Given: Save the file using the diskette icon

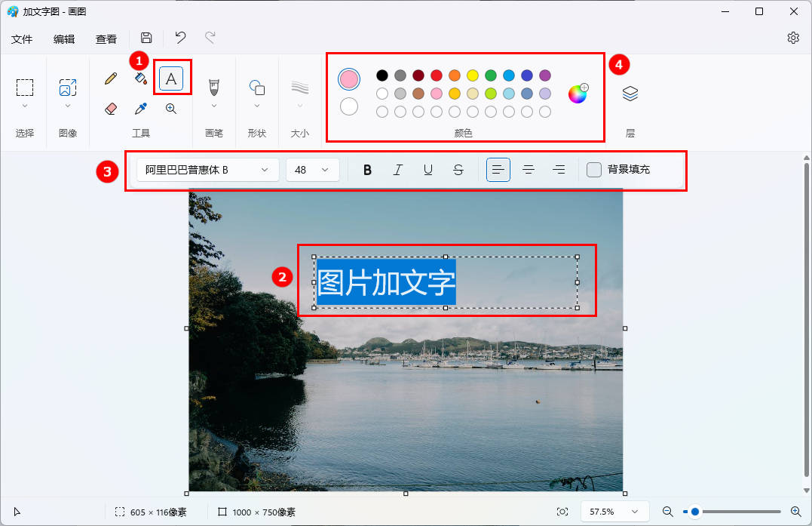Looking at the screenshot, I should click(x=146, y=37).
